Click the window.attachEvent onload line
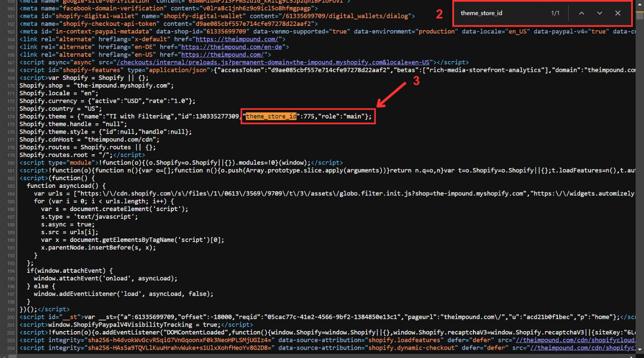Screen dimensions: 644x358 click(x=106, y=278)
